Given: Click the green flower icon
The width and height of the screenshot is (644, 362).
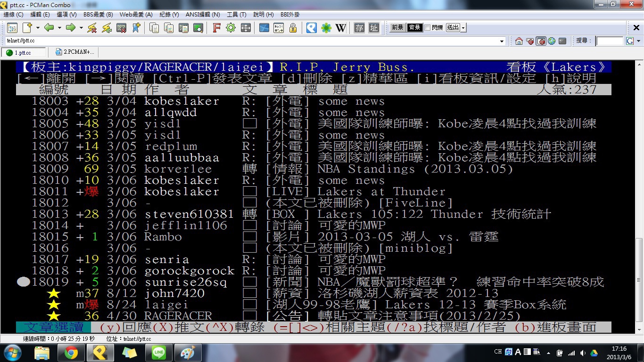Looking at the screenshot, I should click(x=326, y=28).
